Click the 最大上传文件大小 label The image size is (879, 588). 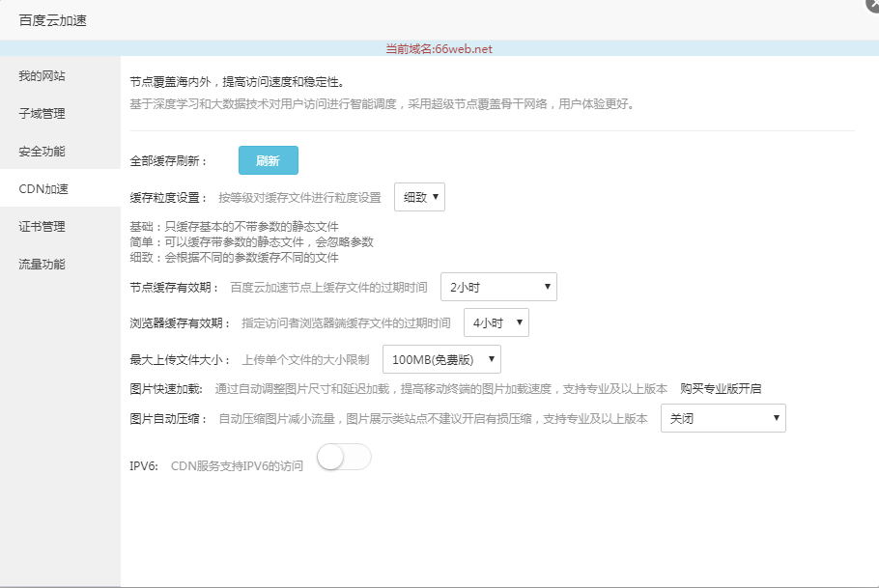pos(180,360)
